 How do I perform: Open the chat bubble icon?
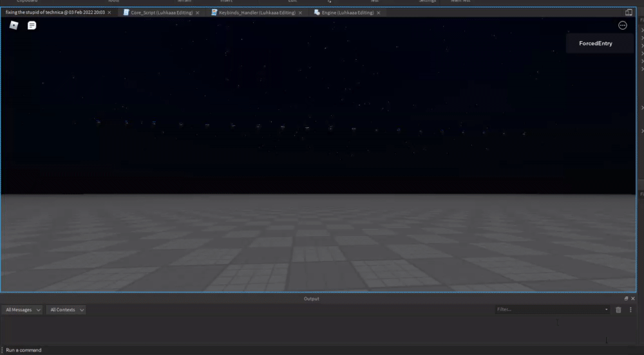point(32,26)
